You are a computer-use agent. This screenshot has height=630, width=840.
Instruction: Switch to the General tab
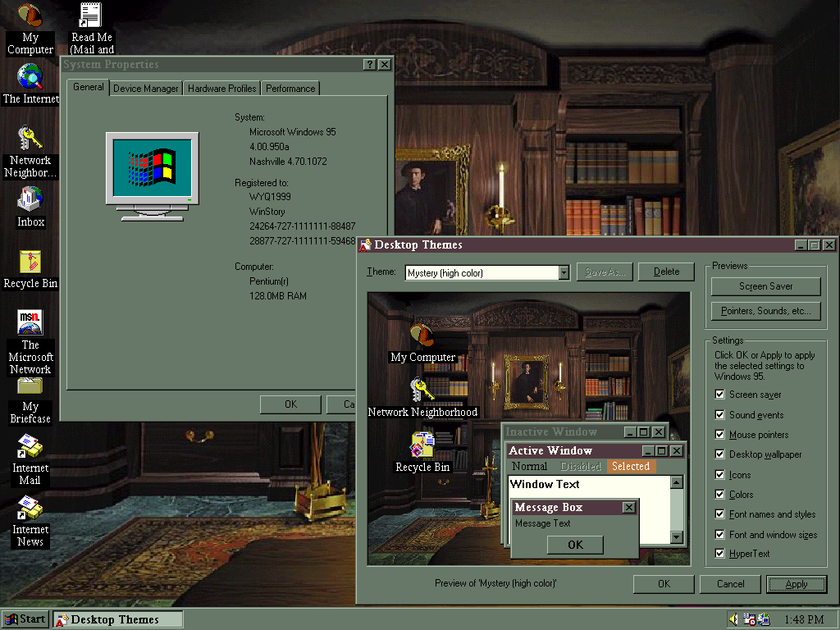(89, 87)
